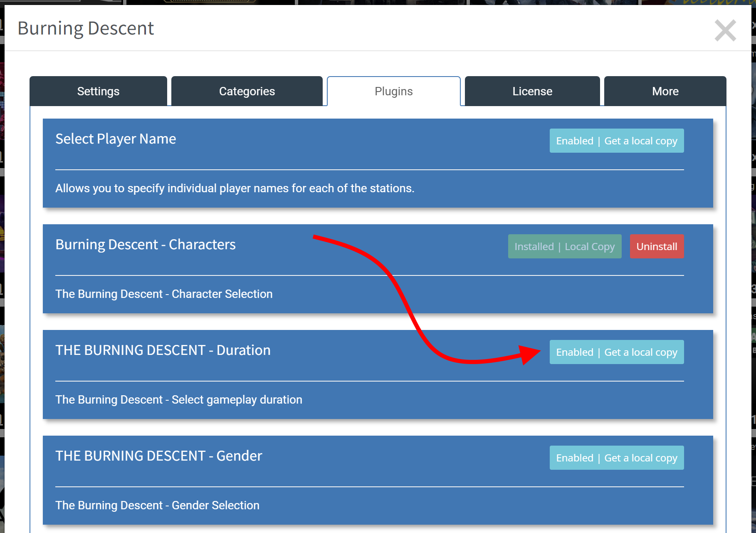Open the More tab
Image resolution: width=756 pixels, height=533 pixels.
[x=665, y=91]
